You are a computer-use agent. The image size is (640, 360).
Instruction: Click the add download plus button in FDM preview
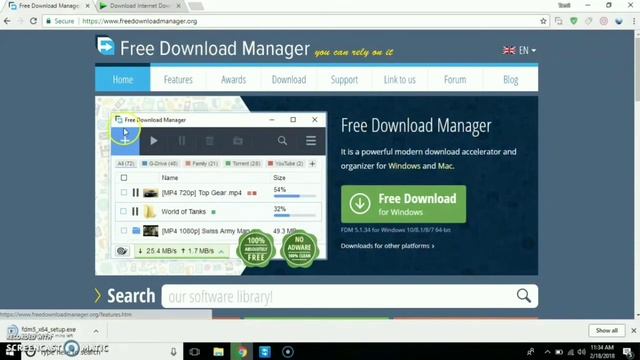tap(125, 141)
